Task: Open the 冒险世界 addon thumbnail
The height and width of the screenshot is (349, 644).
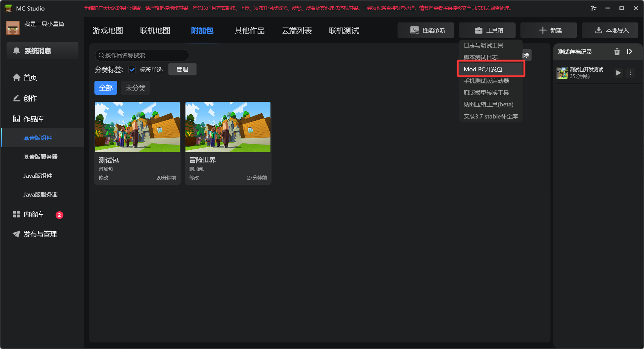Action: pos(228,127)
